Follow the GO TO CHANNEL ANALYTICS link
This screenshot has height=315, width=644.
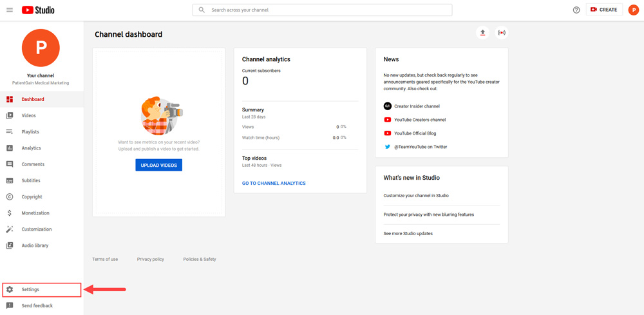pos(274,183)
